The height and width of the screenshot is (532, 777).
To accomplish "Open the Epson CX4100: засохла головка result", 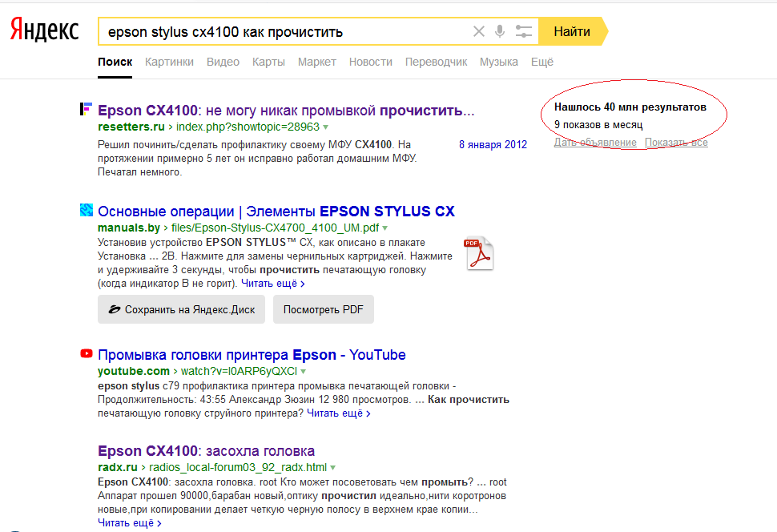I will (206, 451).
